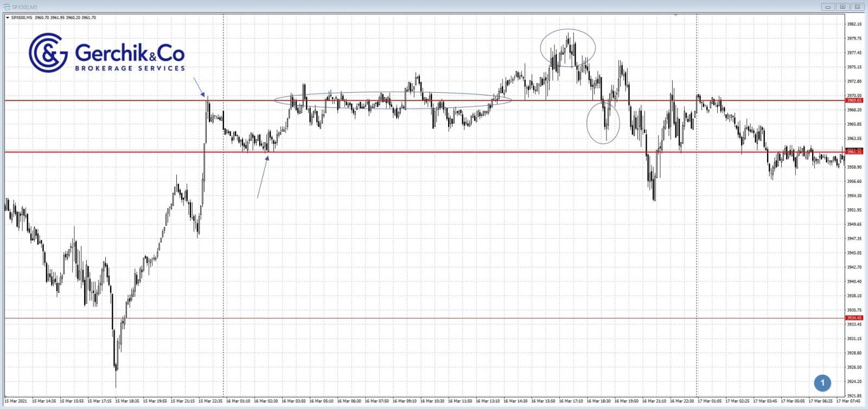868x409 pixels.
Task: Click the blue circle badge numbered 1
Action: [x=822, y=383]
